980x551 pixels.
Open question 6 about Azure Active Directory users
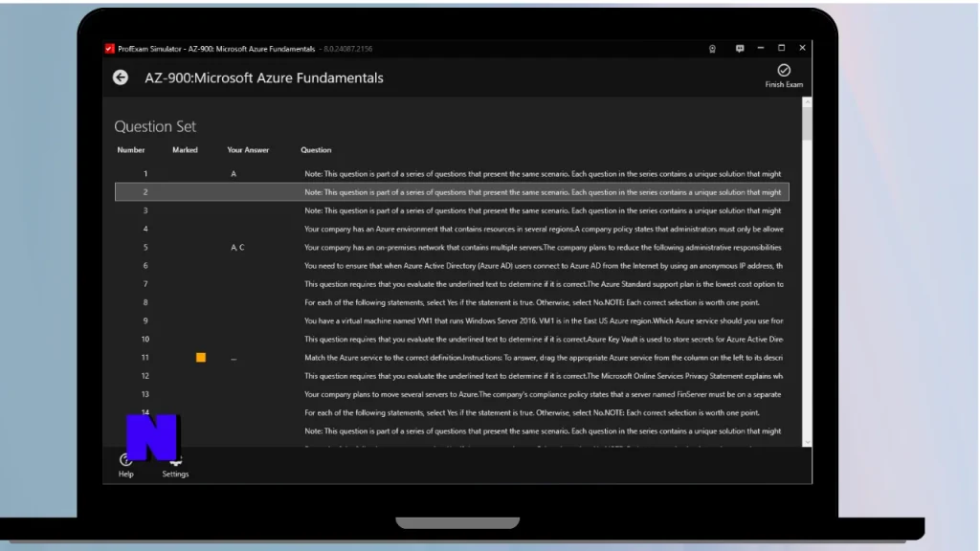452,266
